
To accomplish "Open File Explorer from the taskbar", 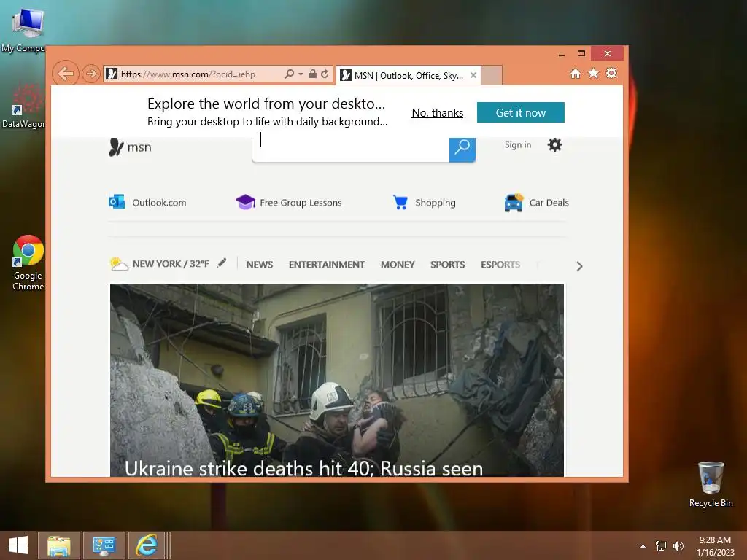I will 58,545.
